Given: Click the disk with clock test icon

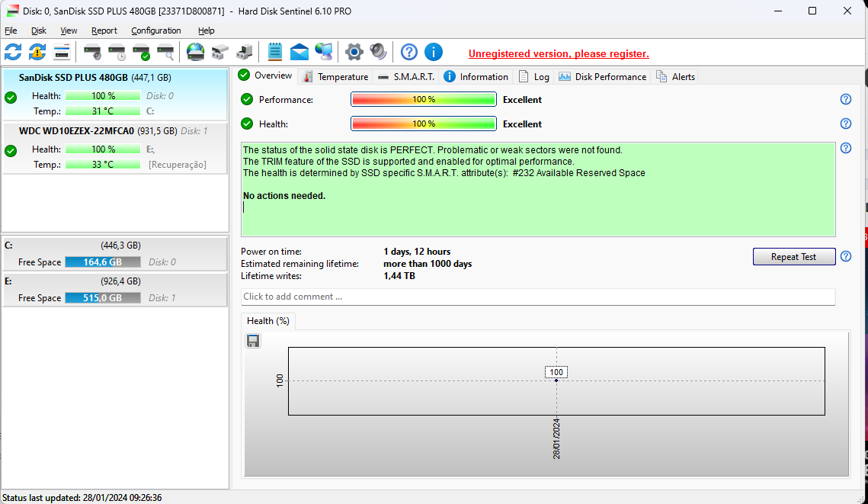Looking at the screenshot, I should pyautogui.click(x=117, y=52).
